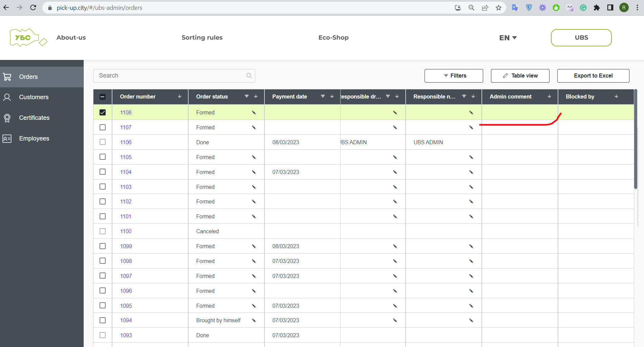
Task: Click the Employees ID card icon
Action: coord(7,138)
